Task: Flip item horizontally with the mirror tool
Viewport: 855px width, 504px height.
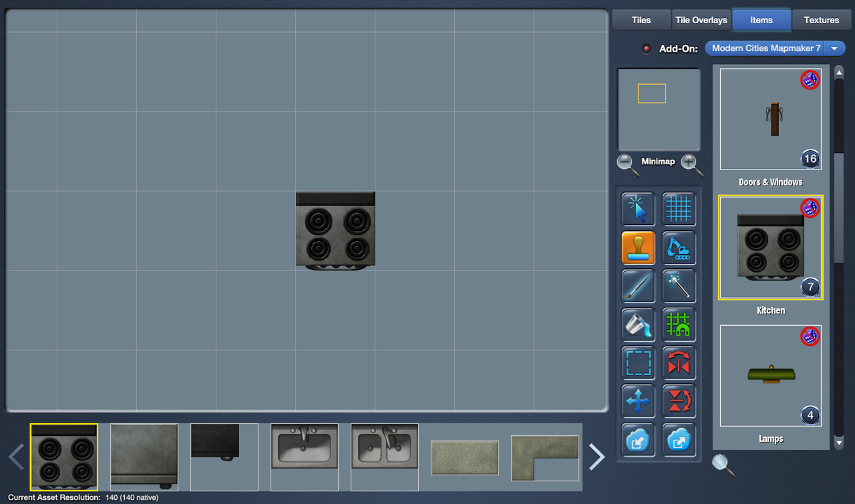Action: point(679,363)
